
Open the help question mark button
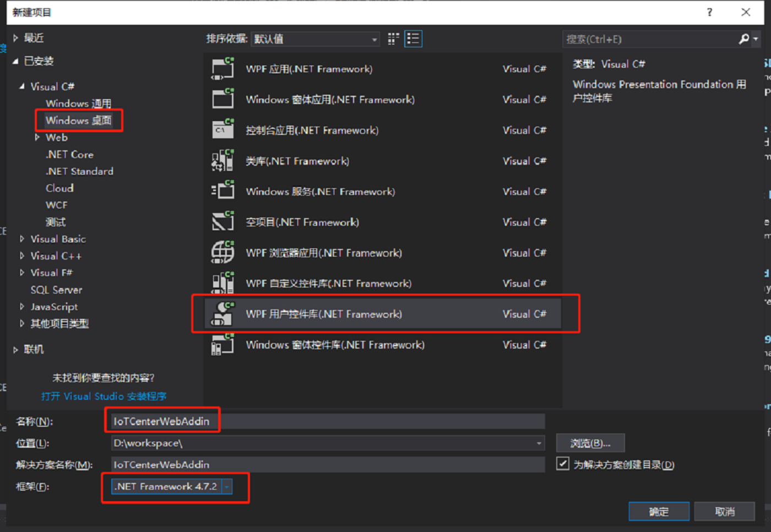[709, 12]
